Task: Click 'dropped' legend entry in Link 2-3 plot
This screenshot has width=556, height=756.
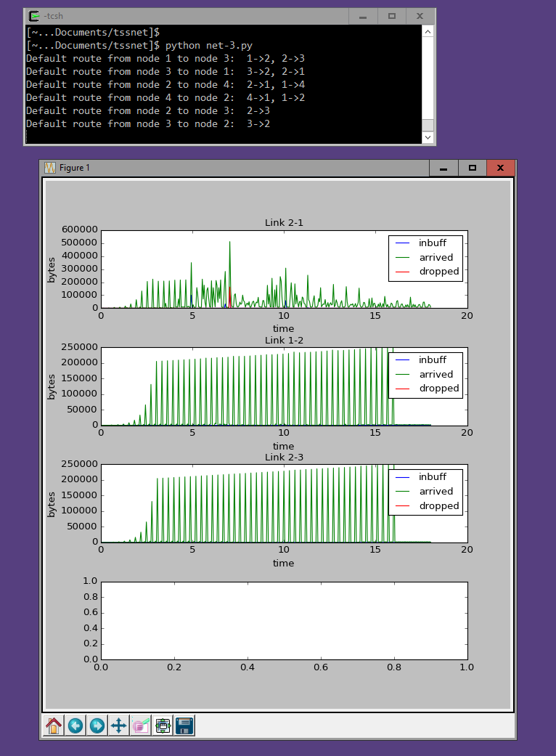Action: [x=439, y=505]
